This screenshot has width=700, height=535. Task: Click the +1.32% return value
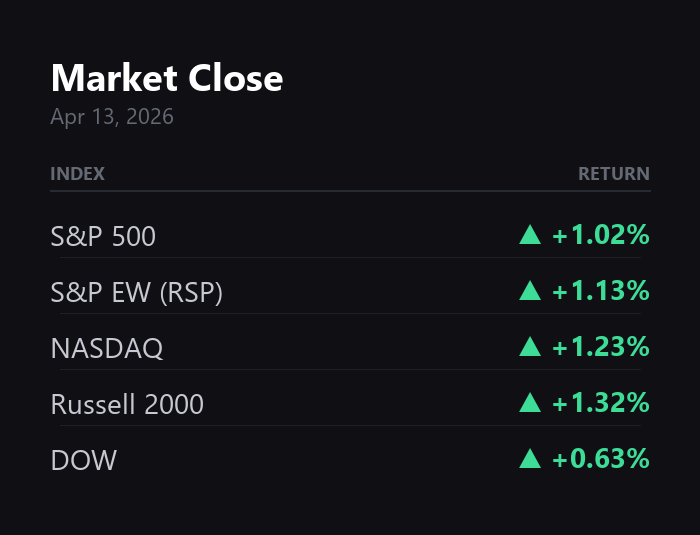click(x=600, y=403)
